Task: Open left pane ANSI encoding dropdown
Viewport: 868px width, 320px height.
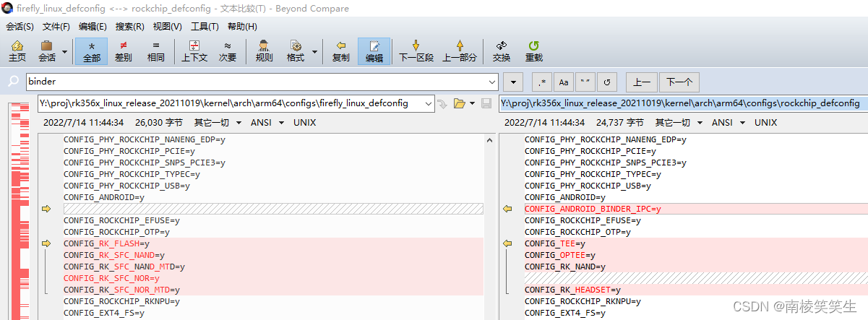Action: click(266, 123)
